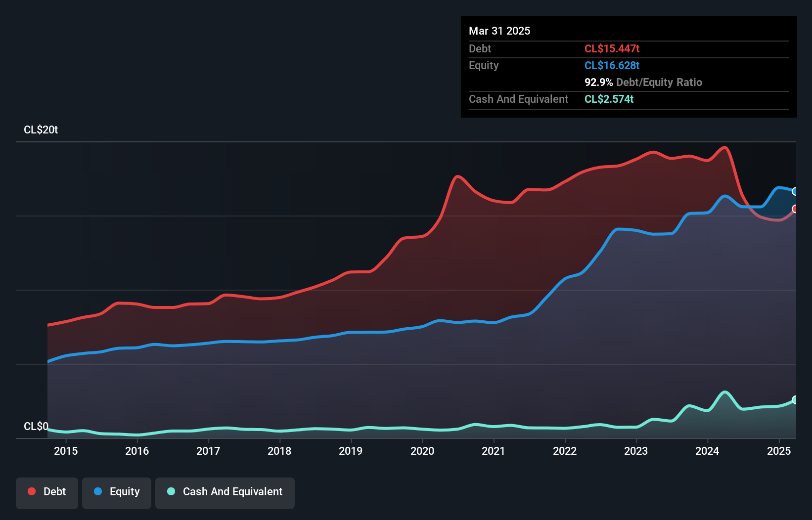Select the 2020 year label on the axis

423,451
